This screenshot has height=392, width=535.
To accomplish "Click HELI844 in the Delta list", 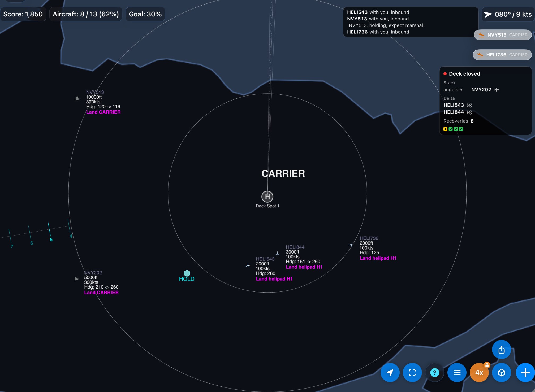I will 454,112.
